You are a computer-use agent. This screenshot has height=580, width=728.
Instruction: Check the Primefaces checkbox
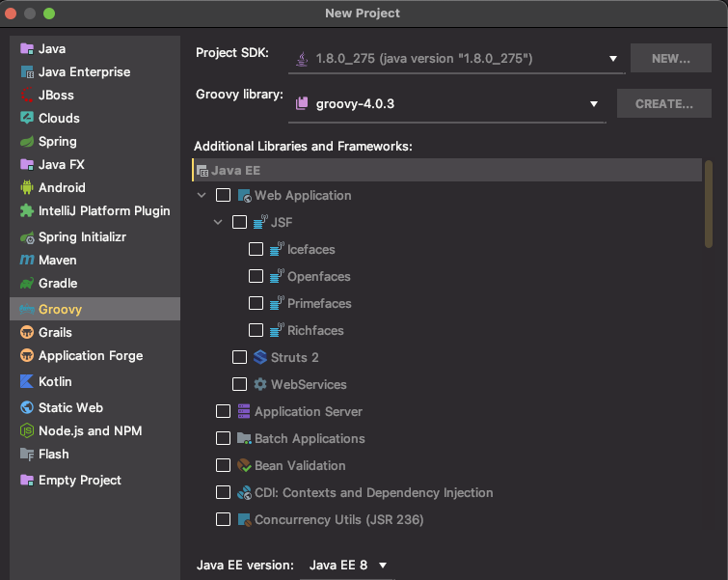tap(256, 303)
